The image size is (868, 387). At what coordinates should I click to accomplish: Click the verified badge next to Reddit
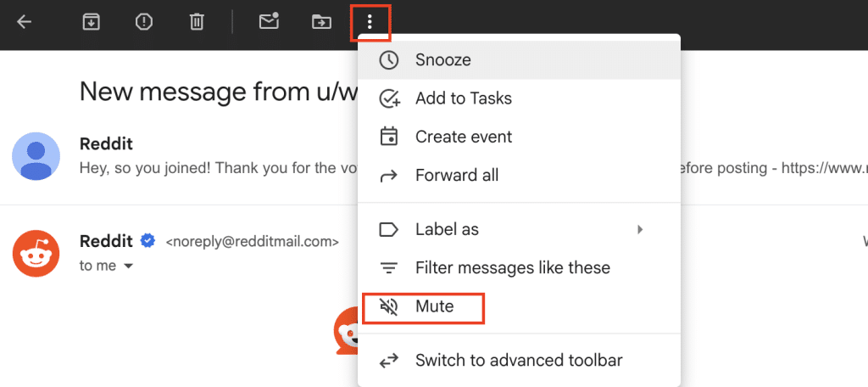click(148, 242)
